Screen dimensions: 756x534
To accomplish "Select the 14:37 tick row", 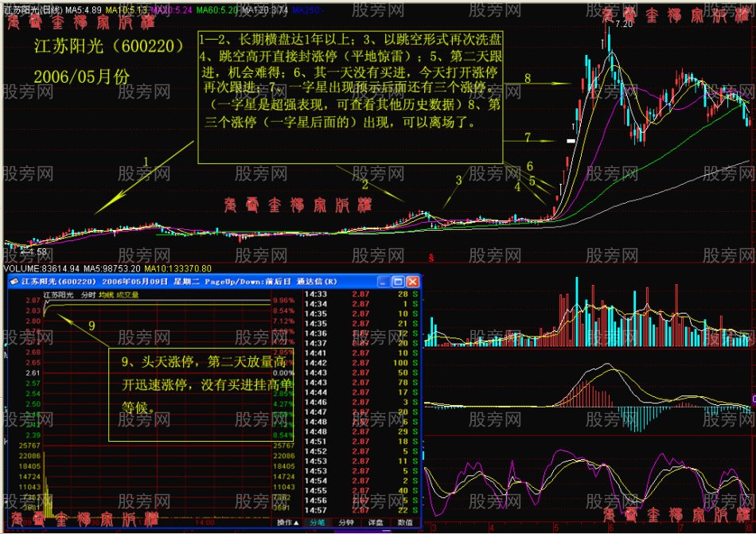I will [361, 343].
